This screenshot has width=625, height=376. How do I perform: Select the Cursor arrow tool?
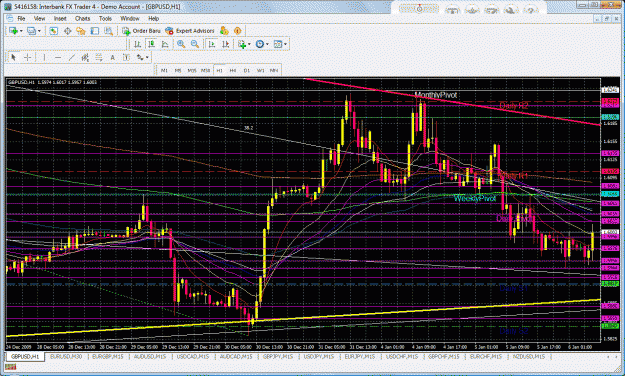tap(13, 58)
